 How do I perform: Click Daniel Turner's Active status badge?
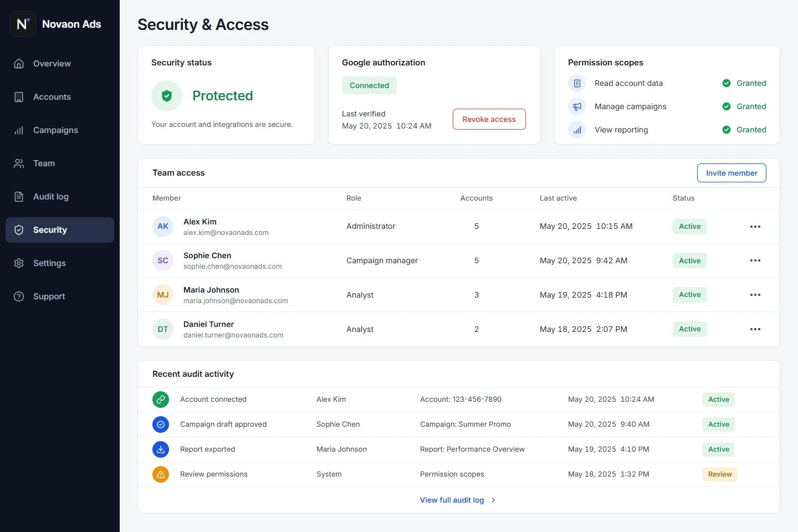(690, 329)
